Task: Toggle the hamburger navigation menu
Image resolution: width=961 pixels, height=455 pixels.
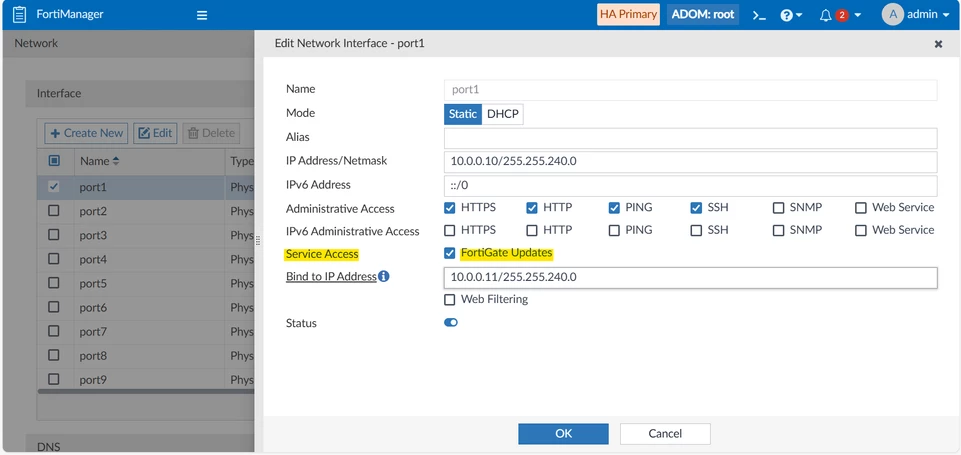Action: [202, 15]
